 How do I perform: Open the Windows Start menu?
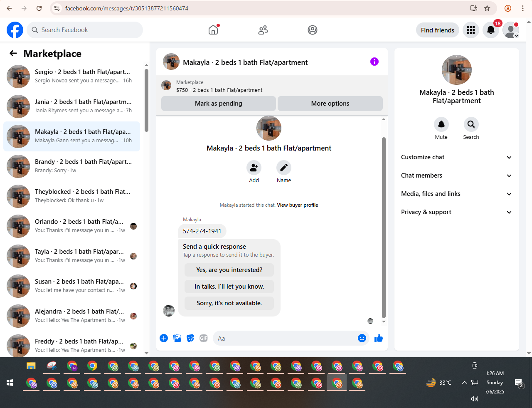click(x=10, y=383)
